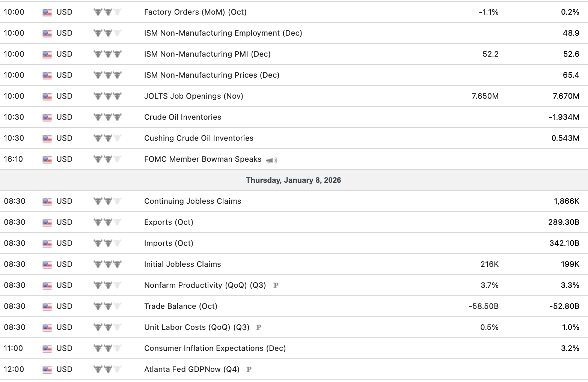588x382 pixels.
Task: Open the JOLTS Job Openings (Nov) event
Action: pos(194,96)
